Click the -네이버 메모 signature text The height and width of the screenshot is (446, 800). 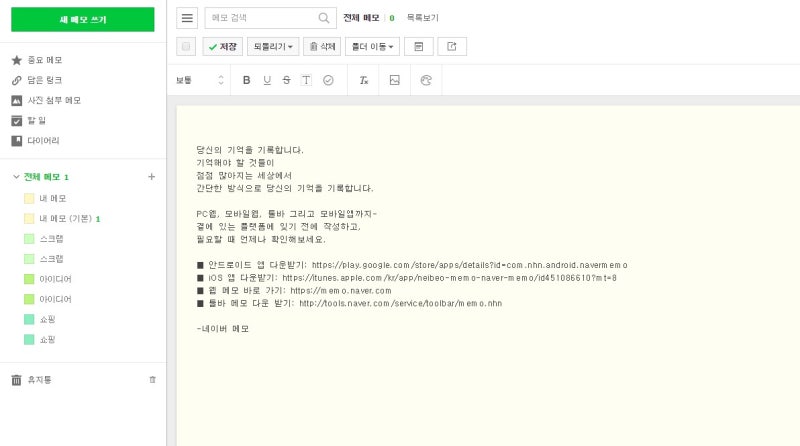click(x=222, y=329)
